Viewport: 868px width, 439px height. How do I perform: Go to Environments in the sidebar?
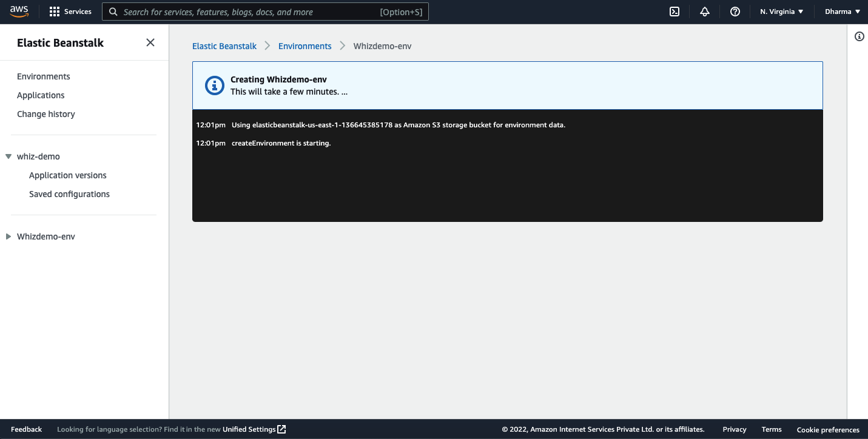click(x=44, y=76)
